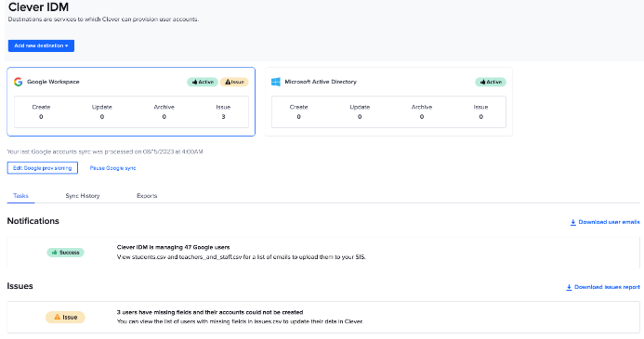Image resolution: width=644 pixels, height=339 pixels.
Task: Click the download icon beside Download issues report
Action: pyautogui.click(x=569, y=287)
